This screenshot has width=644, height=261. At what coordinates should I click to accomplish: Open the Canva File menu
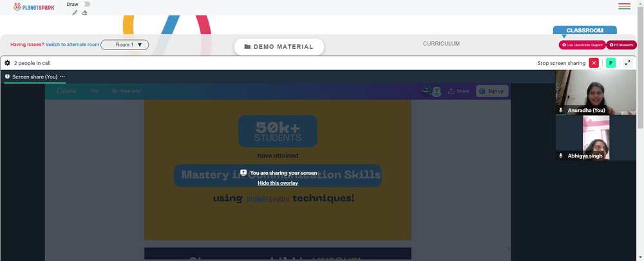[x=95, y=91]
